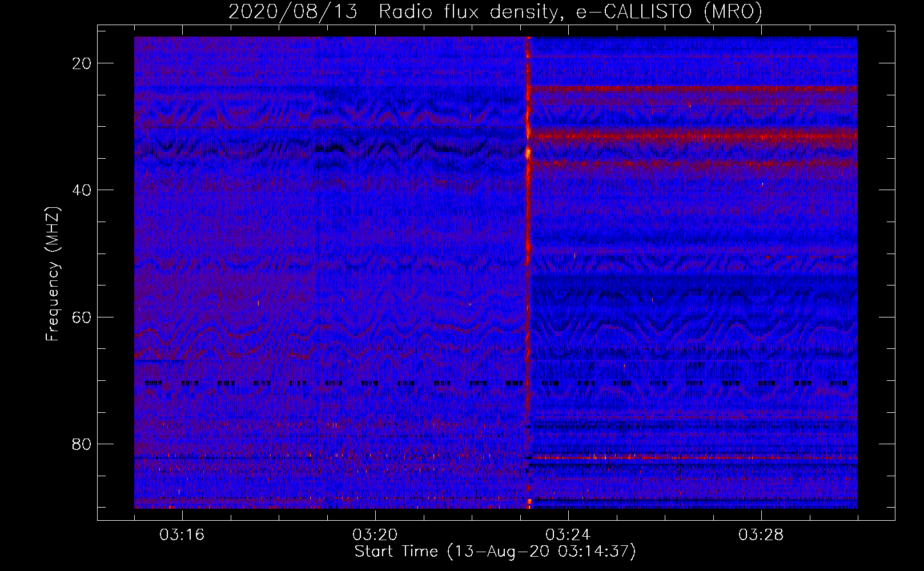
Task: Click the 80 MHz frequency tick label
Action: click(82, 444)
